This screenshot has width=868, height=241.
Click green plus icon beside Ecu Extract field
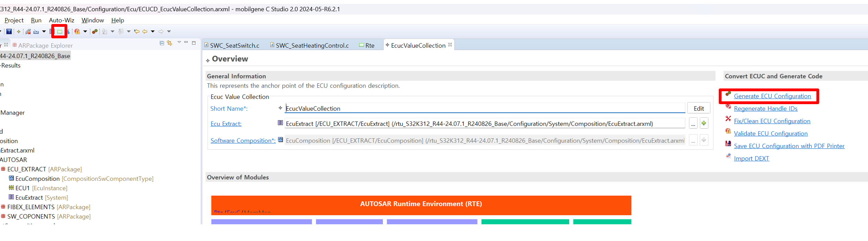coord(704,123)
